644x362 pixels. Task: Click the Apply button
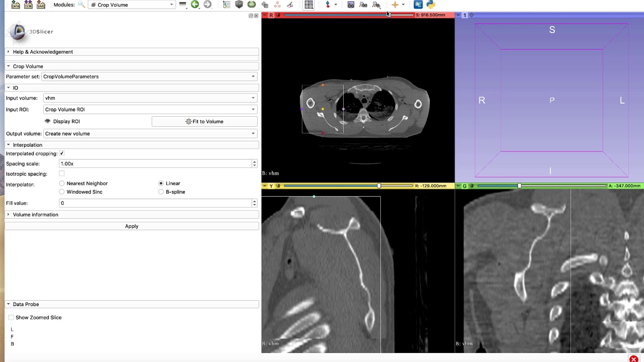coord(132,226)
